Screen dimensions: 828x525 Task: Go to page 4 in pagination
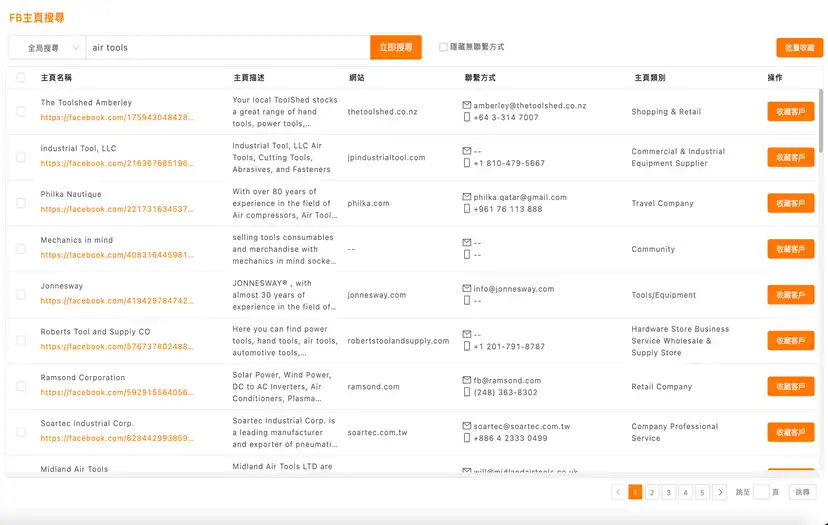pos(685,492)
